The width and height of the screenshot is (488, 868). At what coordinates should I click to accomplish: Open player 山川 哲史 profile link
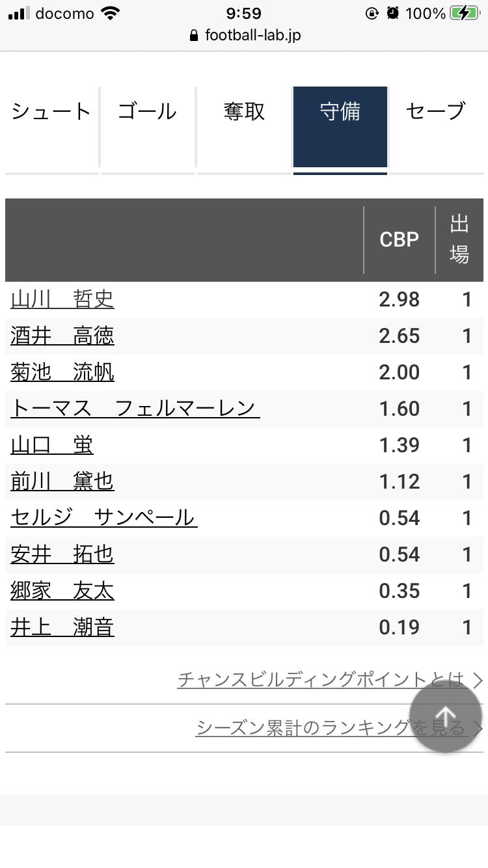pos(62,299)
